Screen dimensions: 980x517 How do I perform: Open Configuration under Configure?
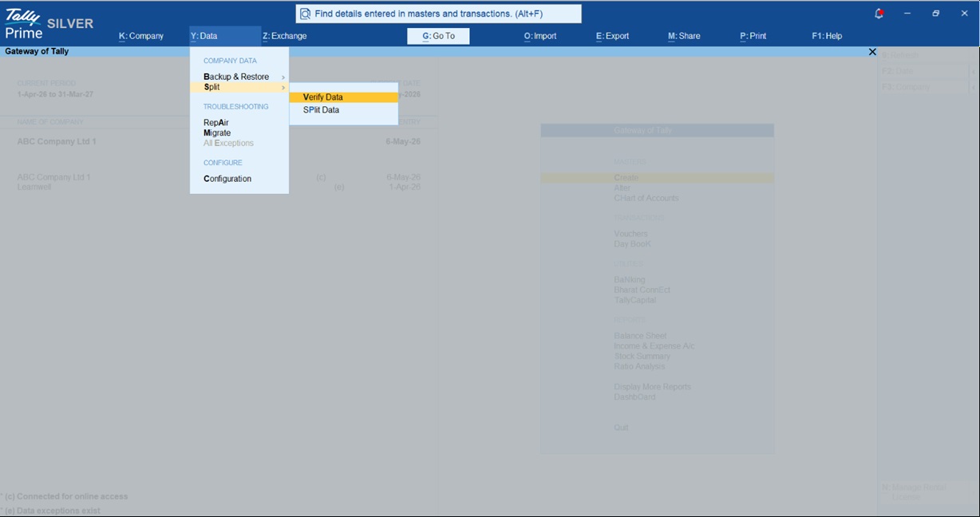click(x=227, y=179)
